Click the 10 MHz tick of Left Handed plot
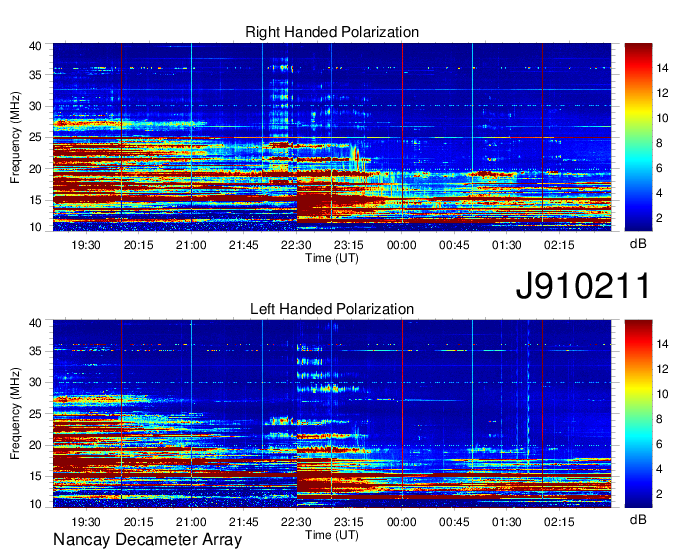The width and height of the screenshot is (680, 552). (35, 504)
